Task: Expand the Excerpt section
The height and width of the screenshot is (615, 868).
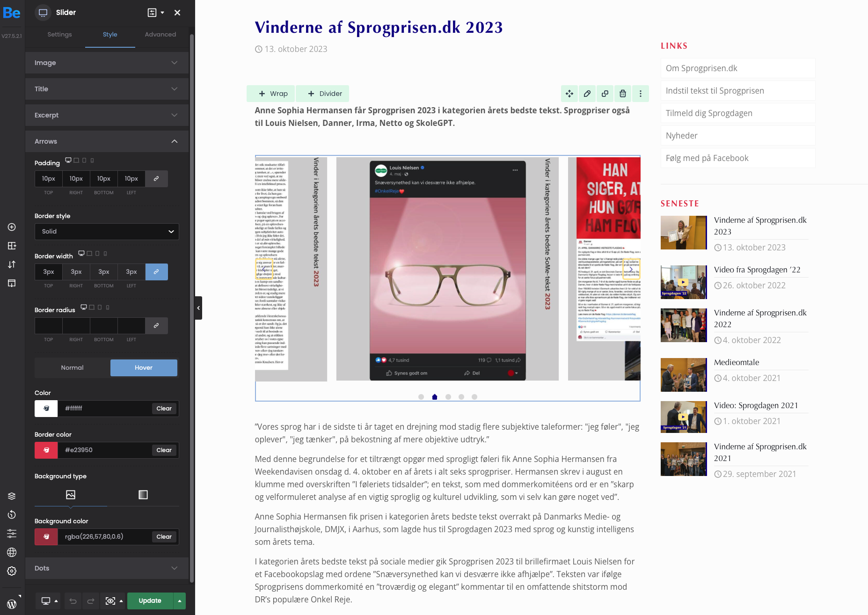Action: click(x=107, y=115)
